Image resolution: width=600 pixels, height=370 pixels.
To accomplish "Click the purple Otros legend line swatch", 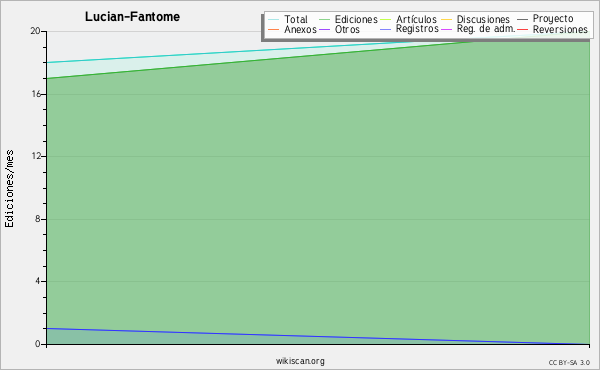I will (324, 29).
